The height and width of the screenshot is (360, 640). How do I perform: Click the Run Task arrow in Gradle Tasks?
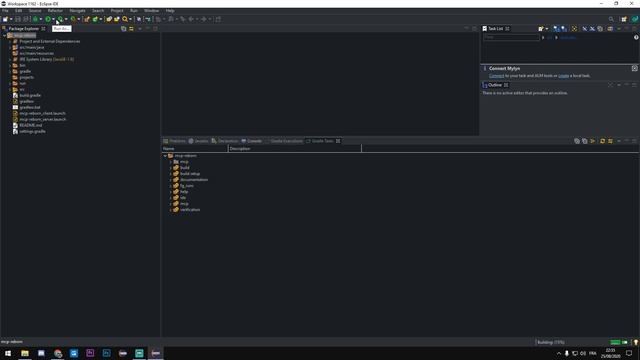593,141
